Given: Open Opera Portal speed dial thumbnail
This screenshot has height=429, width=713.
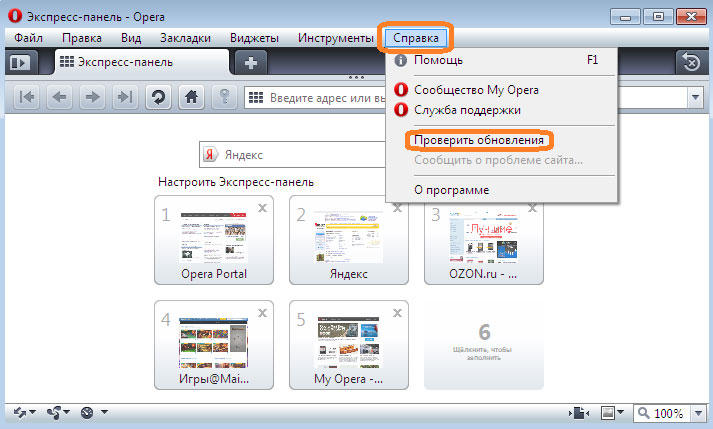Looking at the screenshot, I should tap(214, 240).
